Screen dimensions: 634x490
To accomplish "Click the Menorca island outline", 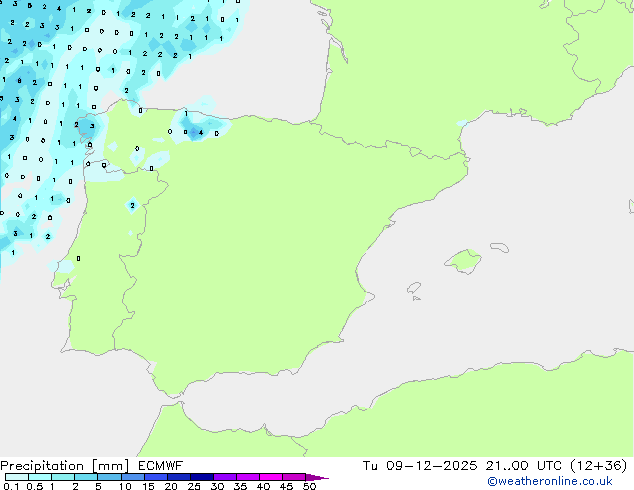I will point(500,247).
